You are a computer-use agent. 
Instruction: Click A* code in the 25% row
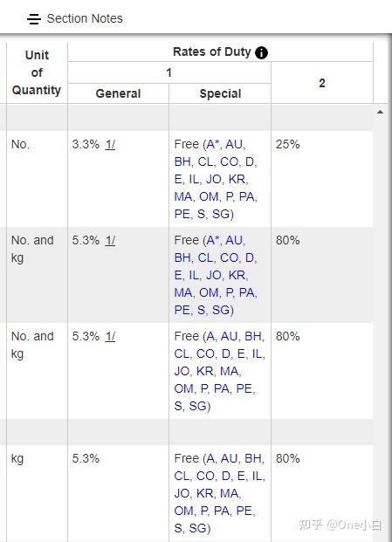pos(214,144)
